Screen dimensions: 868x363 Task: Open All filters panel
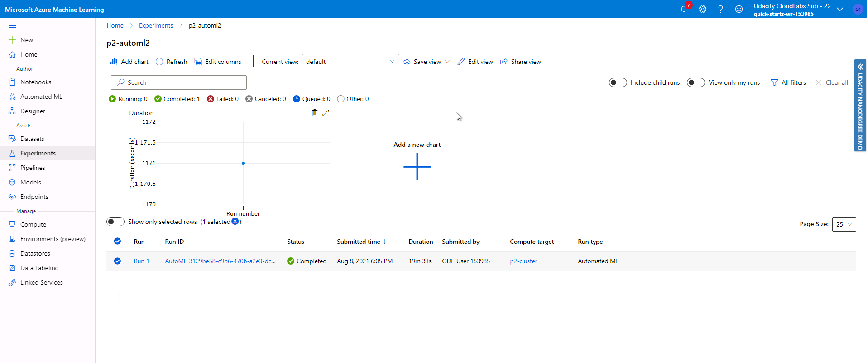point(788,82)
